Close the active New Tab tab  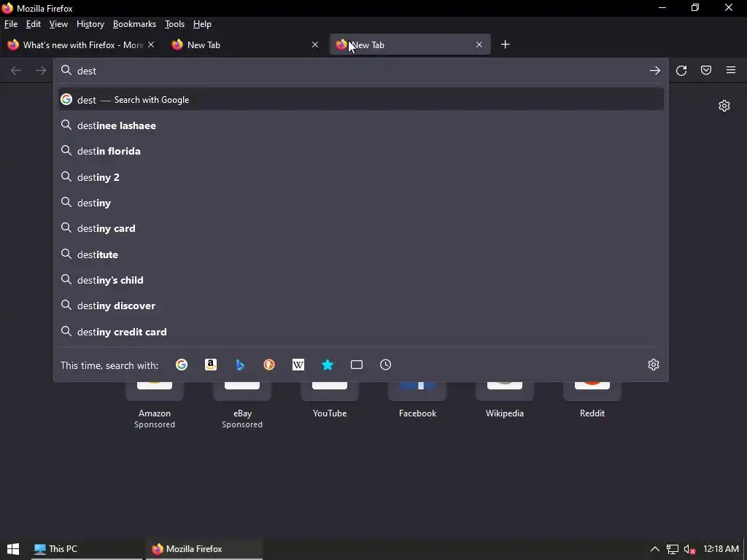point(479,44)
